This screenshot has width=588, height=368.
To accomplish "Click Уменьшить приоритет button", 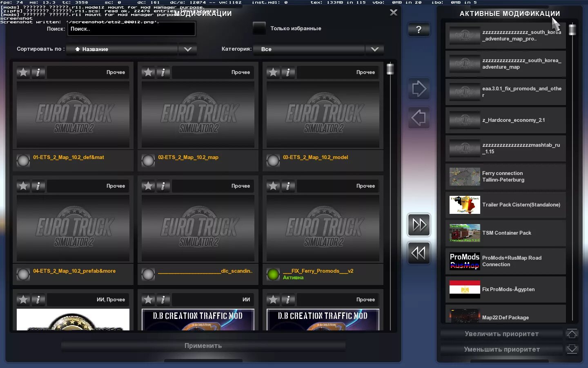I will (502, 349).
